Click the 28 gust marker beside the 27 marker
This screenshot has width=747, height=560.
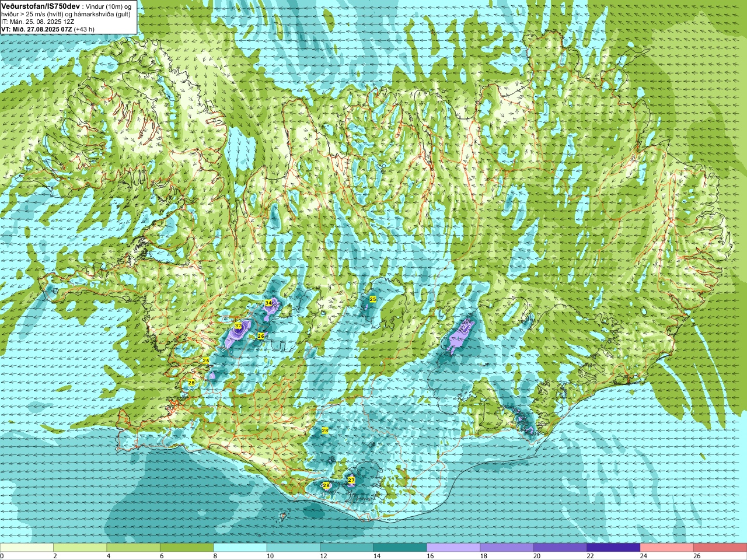[326, 485]
